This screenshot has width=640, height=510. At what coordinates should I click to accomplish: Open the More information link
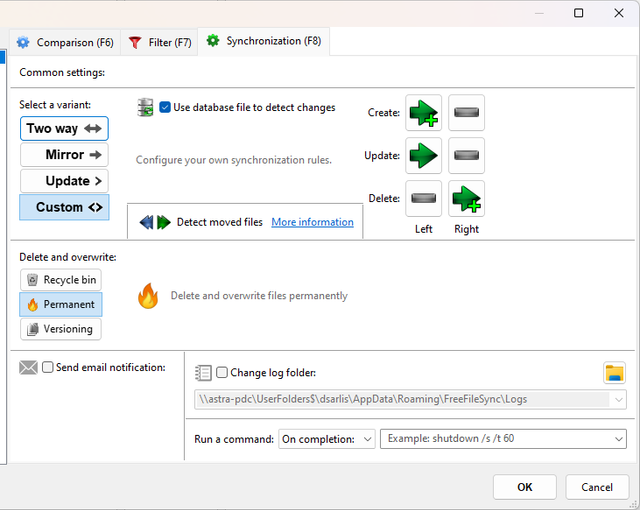(x=312, y=222)
